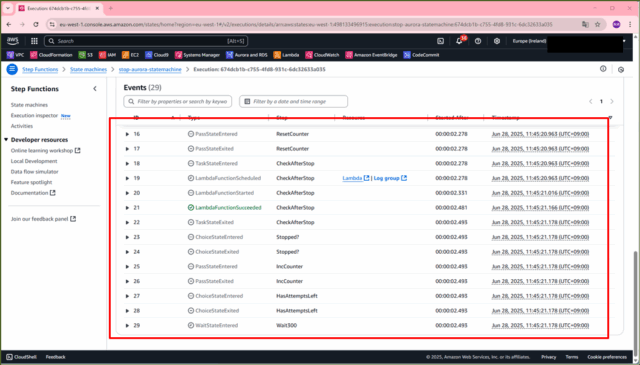640x365 pixels.
Task: Open the Online learning workshop link
Action: tap(45, 151)
